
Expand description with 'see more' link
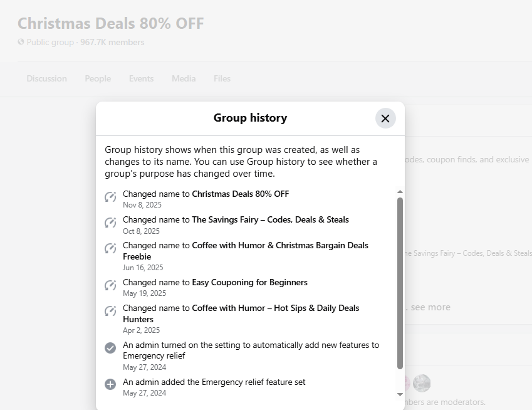(430, 307)
